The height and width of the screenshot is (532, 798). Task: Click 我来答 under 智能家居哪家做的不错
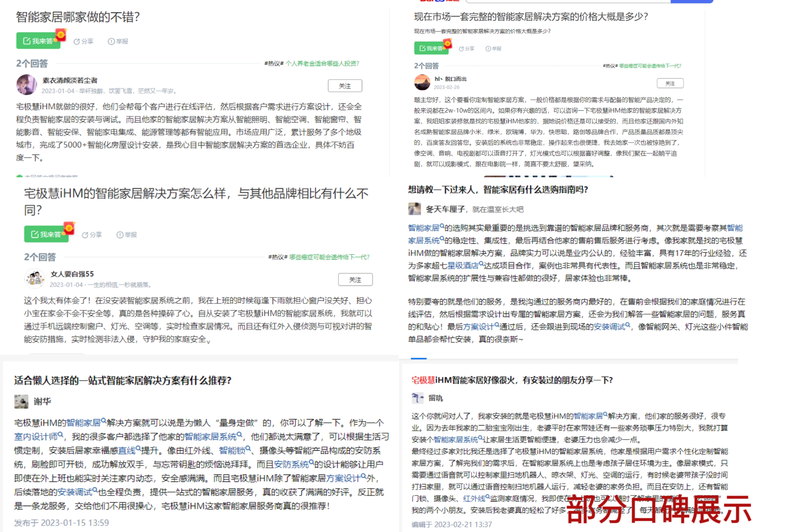tap(38, 41)
